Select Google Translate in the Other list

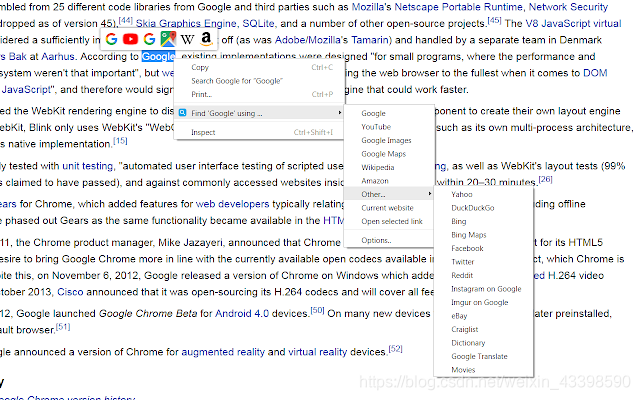click(484, 356)
